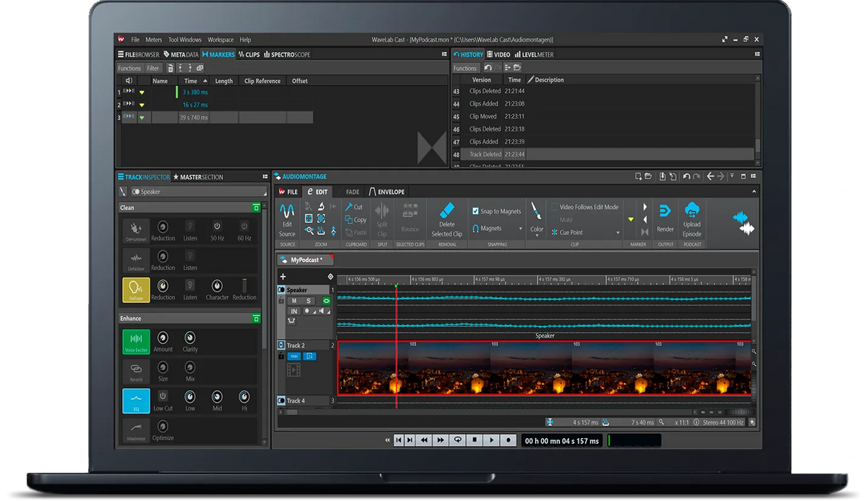Open the Video tab
Image resolution: width=868 pixels, height=501 pixels.
498,54
